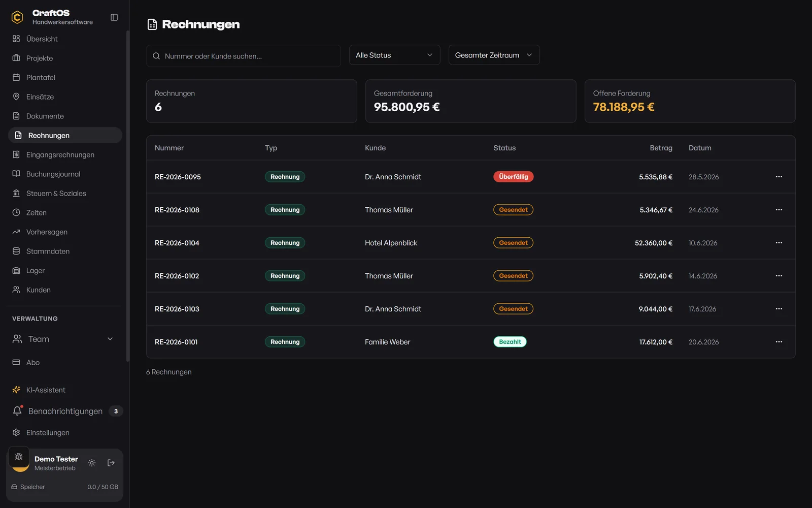The height and width of the screenshot is (508, 812).
Task: Open Benachrichtigungen bell icon
Action: pyautogui.click(x=17, y=411)
